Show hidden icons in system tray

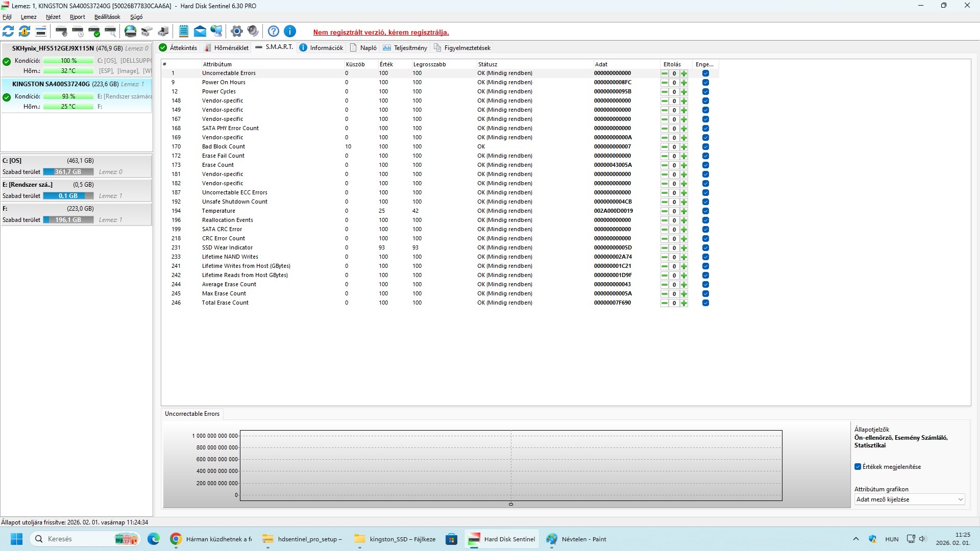[856, 539]
